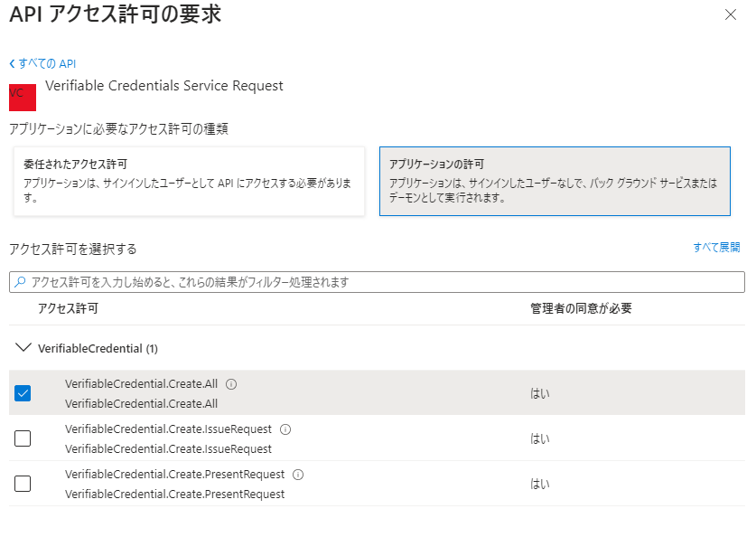The height and width of the screenshot is (537, 756).
Task: Click the アクセス許可 column header
Action: [68, 309]
